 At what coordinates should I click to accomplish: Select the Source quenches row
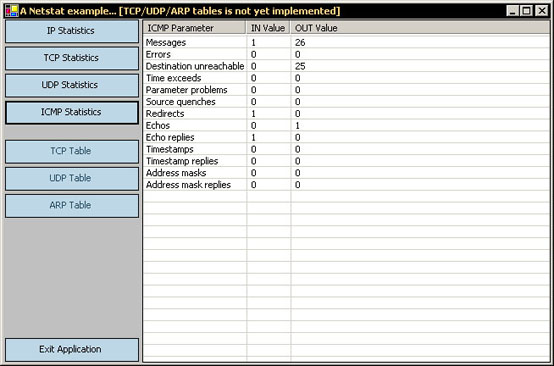[x=346, y=102]
